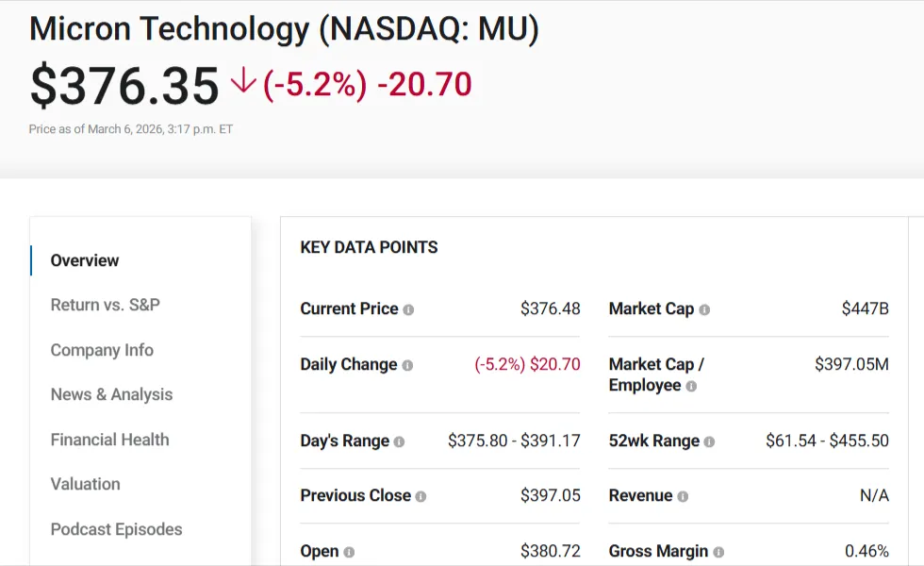Open the Open price info tooltip
The width and height of the screenshot is (924, 566).
pos(347,551)
